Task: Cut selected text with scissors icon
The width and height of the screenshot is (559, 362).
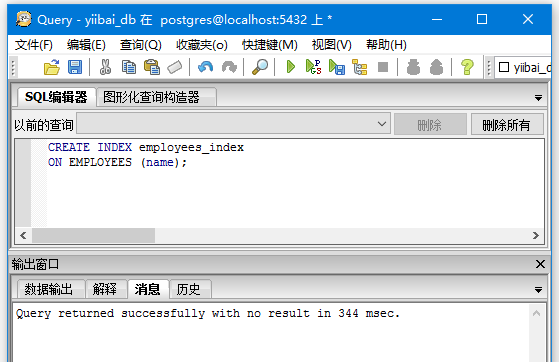Action: pyautogui.click(x=105, y=67)
